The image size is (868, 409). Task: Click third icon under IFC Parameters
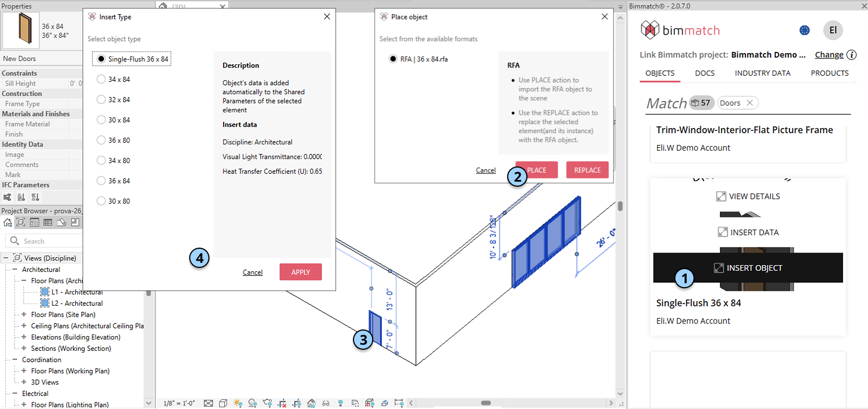pyautogui.click(x=35, y=197)
